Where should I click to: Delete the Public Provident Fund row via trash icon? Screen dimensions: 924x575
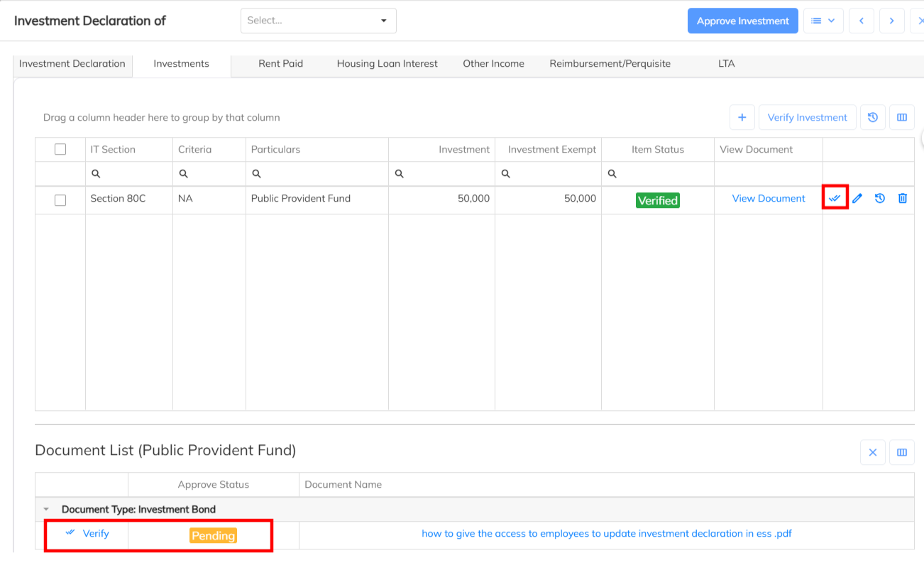coord(903,199)
